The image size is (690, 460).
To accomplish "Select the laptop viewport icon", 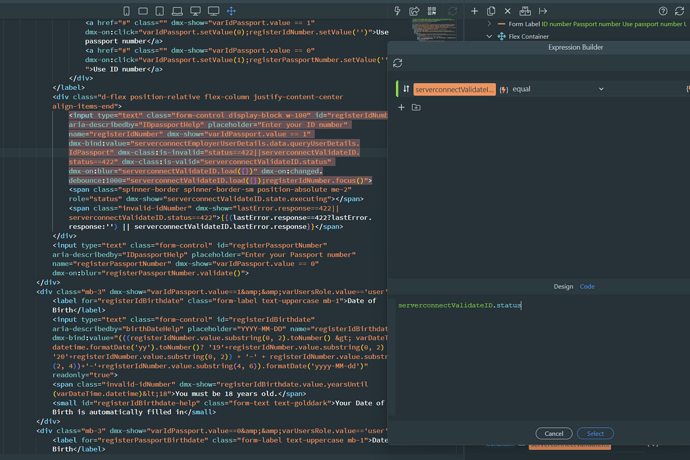I will tap(177, 11).
